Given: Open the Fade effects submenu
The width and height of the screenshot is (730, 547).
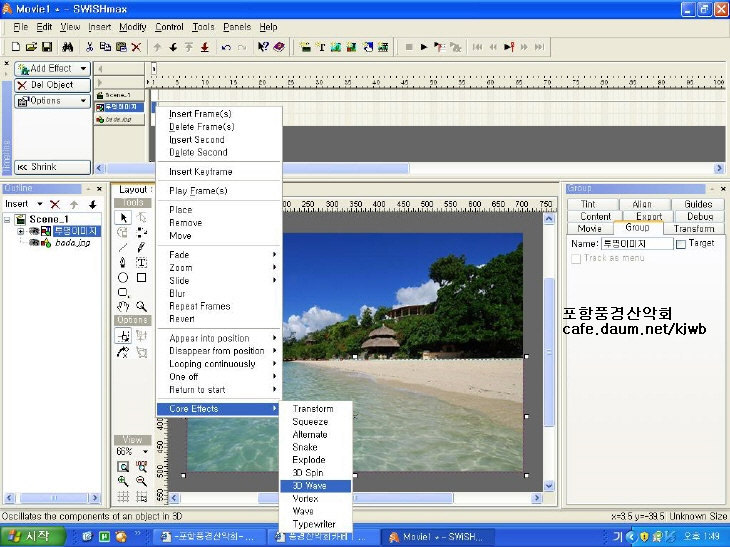Looking at the screenshot, I should [x=219, y=255].
